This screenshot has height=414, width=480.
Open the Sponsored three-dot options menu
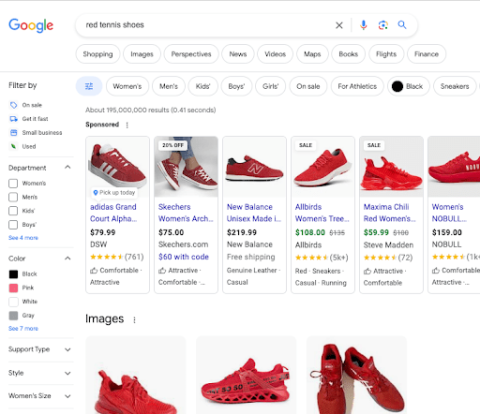(127, 125)
